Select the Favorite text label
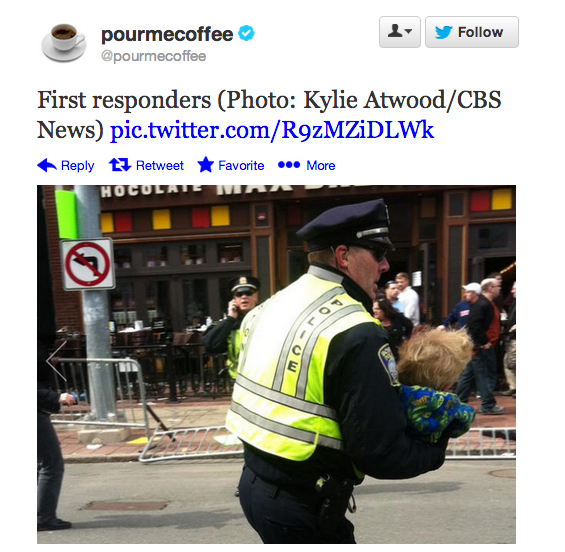Screen dimensions: 565x552 pyautogui.click(x=241, y=165)
